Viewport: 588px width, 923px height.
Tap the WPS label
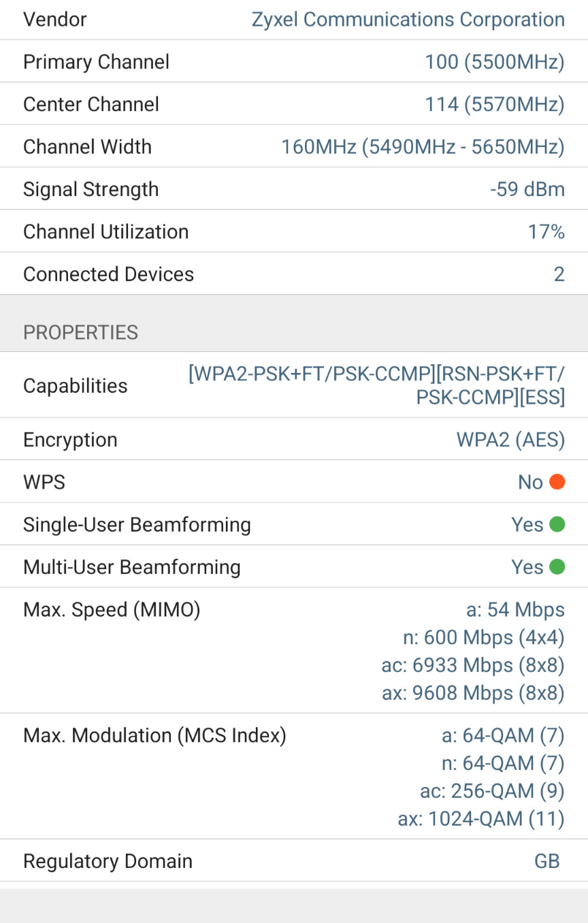click(x=44, y=482)
